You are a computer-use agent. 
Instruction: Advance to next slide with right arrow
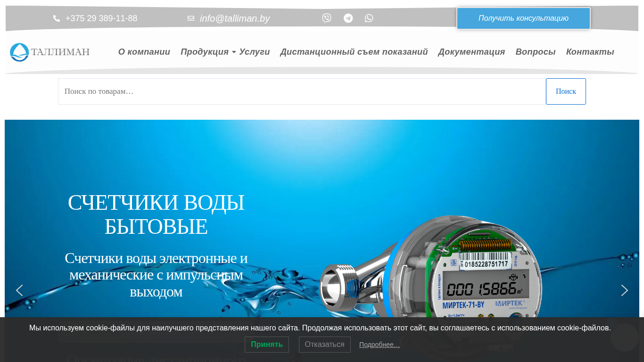[x=625, y=290]
